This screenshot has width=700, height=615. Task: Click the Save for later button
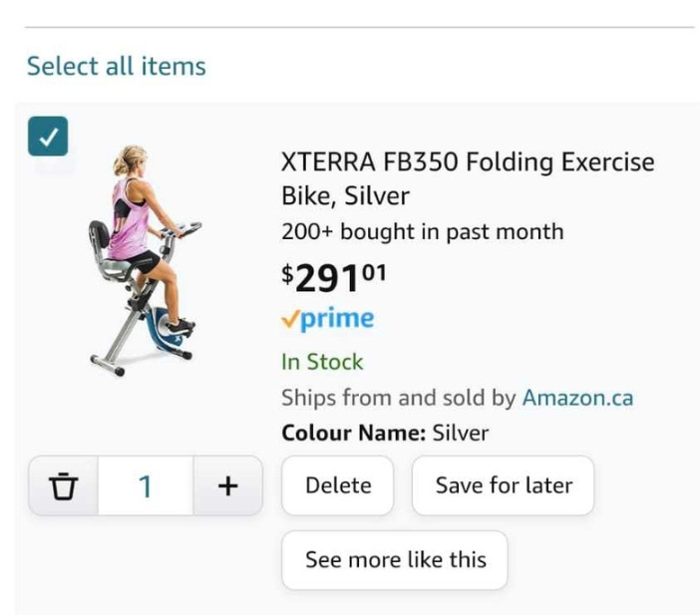pyautogui.click(x=504, y=485)
